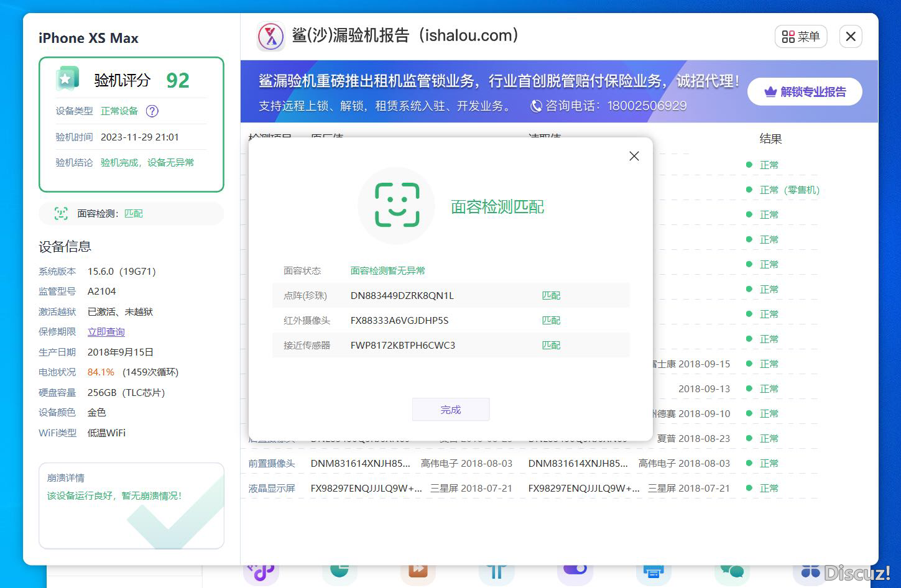Screen dimensions: 901x588
Task: Click the star badge icon next to 验机评分
Action: [x=67, y=78]
